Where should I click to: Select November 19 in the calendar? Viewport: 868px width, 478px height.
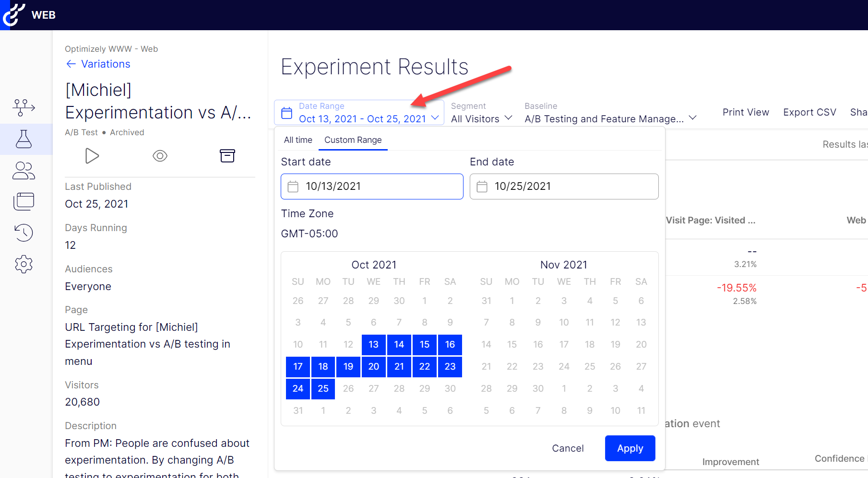click(615, 345)
